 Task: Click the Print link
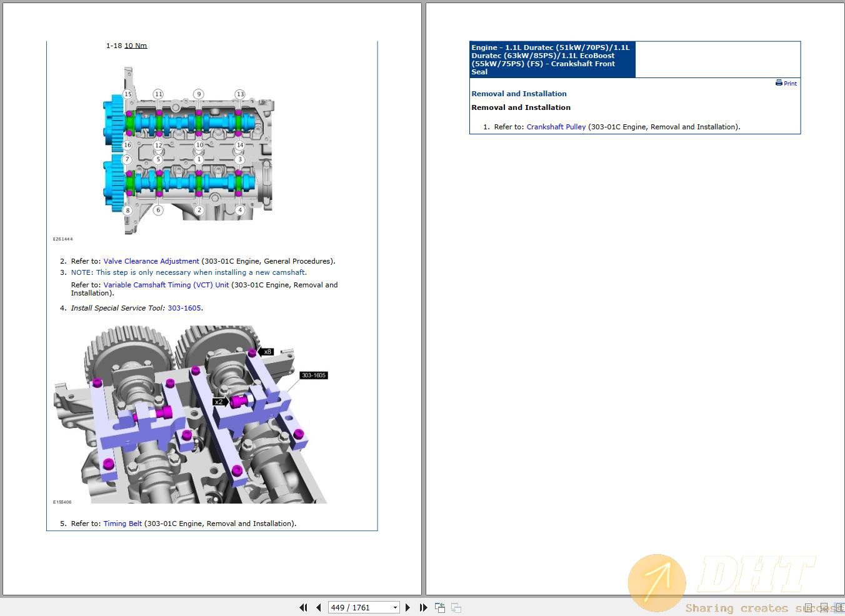[x=791, y=83]
